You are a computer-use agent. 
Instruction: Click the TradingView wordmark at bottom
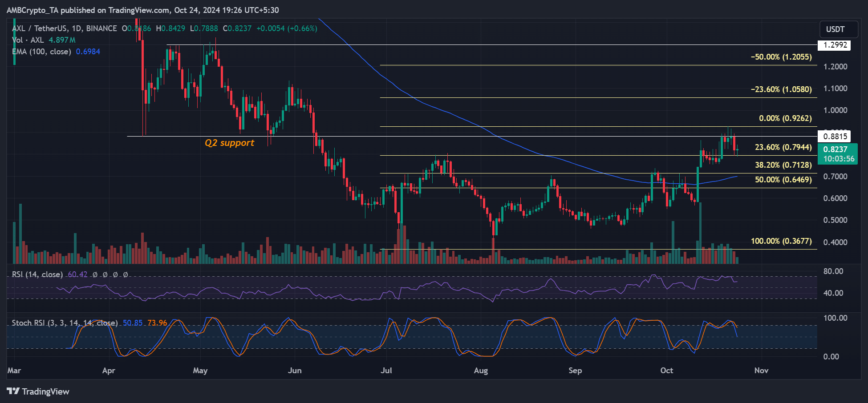(x=46, y=391)
